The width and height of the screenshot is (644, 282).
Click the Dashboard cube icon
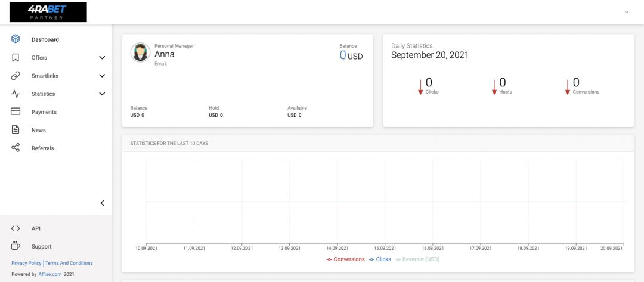pyautogui.click(x=16, y=39)
